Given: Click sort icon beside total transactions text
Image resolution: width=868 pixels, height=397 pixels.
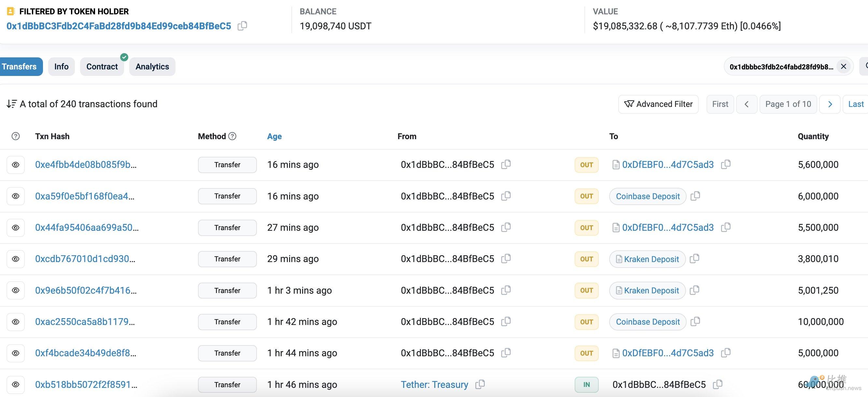Looking at the screenshot, I should pos(11,104).
